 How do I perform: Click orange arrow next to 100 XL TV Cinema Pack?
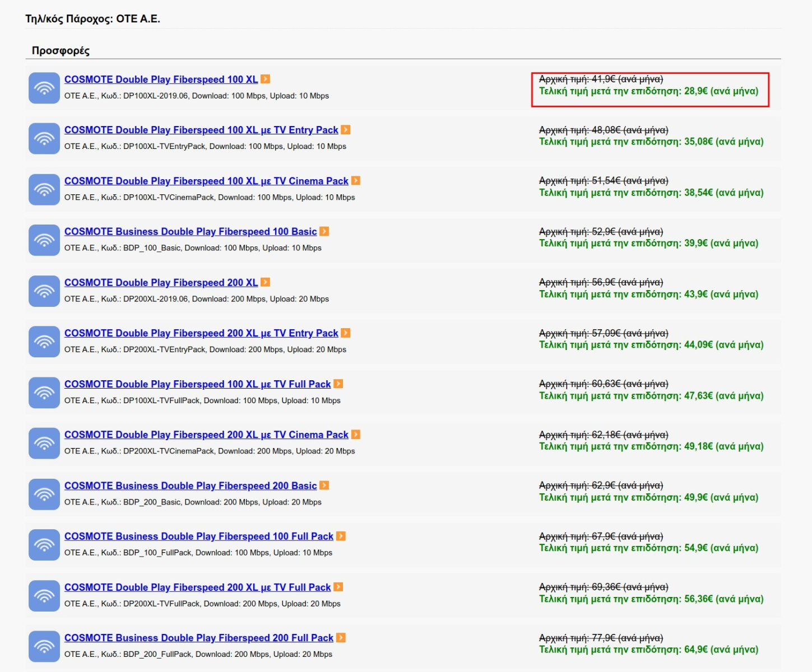(356, 180)
